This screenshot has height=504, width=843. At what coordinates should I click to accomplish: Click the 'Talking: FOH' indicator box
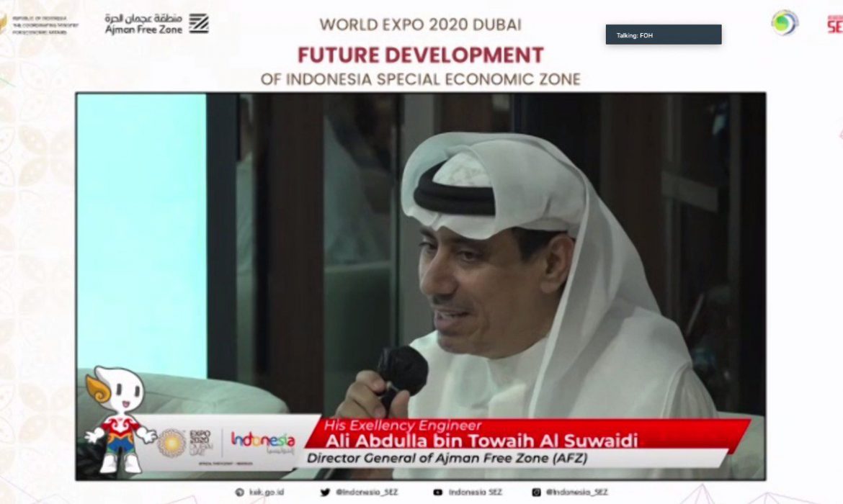pyautogui.click(x=663, y=35)
